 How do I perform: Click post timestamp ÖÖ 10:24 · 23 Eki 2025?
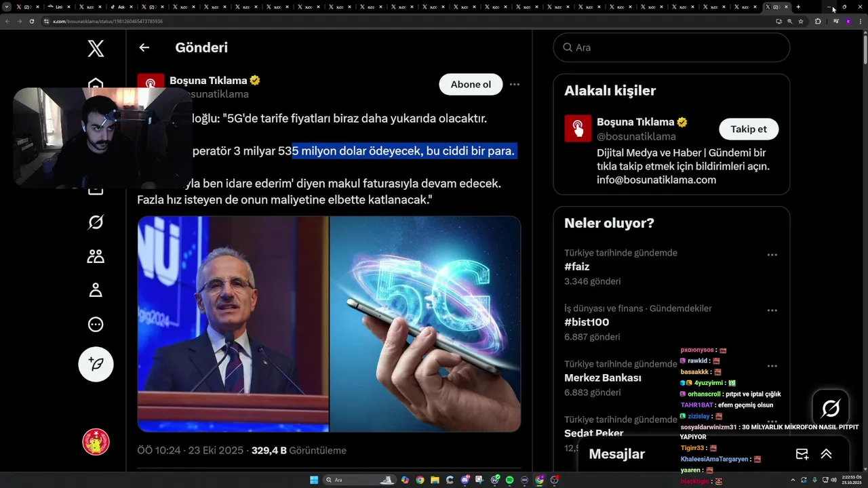pos(191,450)
